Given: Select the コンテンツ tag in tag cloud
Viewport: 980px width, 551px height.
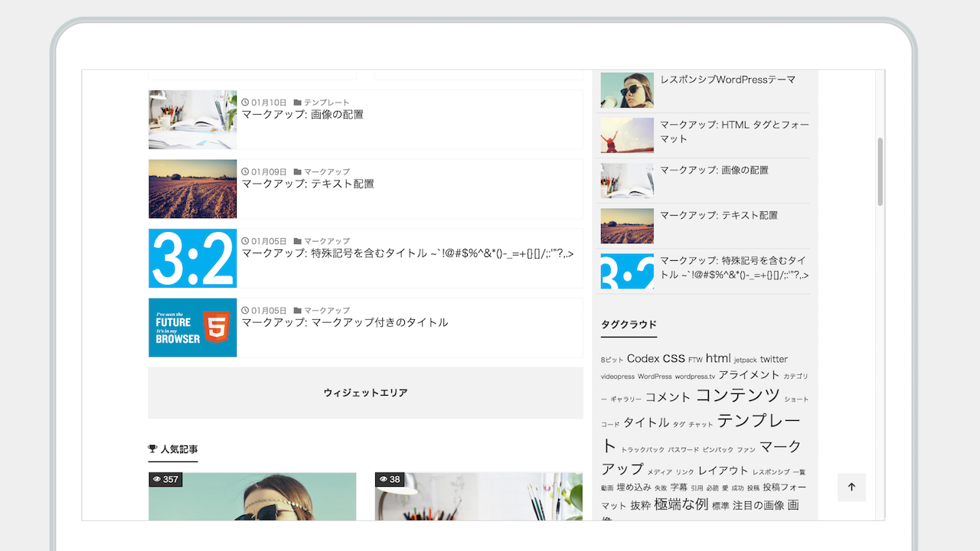Looking at the screenshot, I should tap(737, 396).
